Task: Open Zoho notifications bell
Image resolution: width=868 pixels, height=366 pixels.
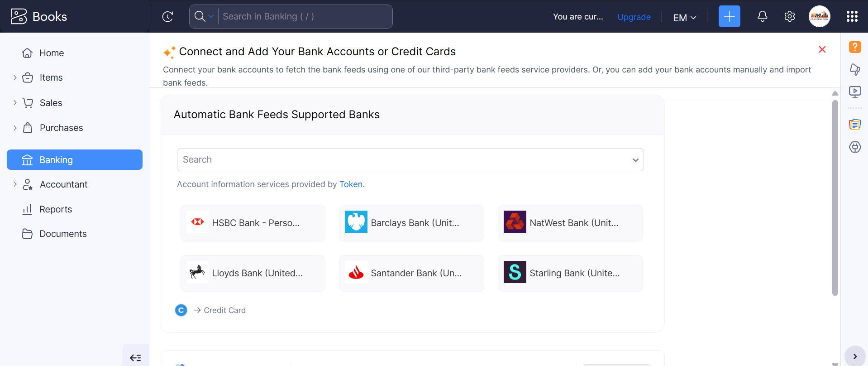Action: point(762,16)
